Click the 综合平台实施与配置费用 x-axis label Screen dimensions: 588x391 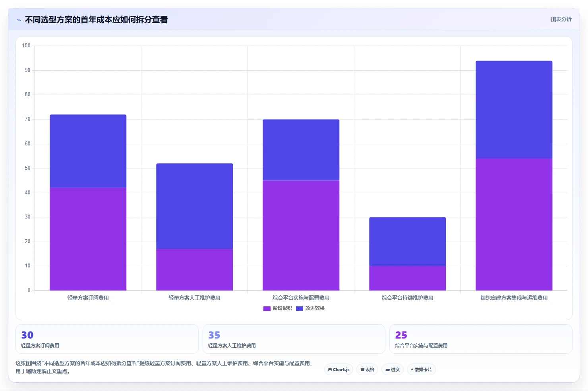[x=301, y=298]
